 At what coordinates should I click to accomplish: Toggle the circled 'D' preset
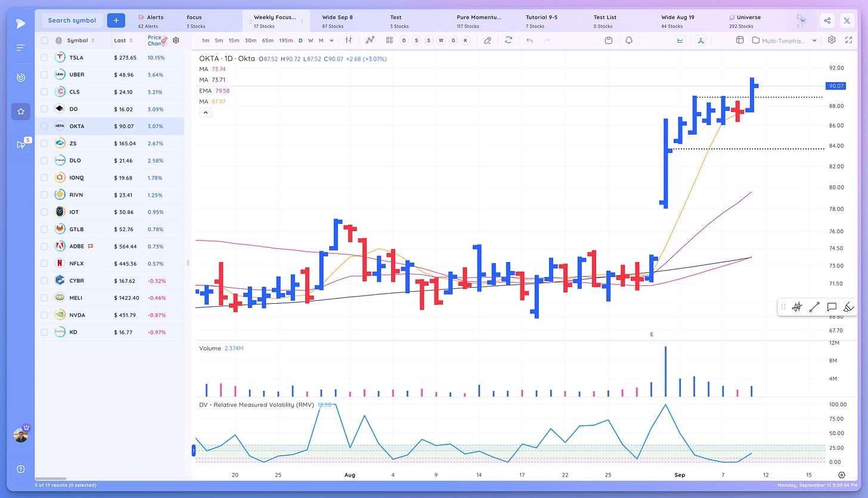point(404,40)
